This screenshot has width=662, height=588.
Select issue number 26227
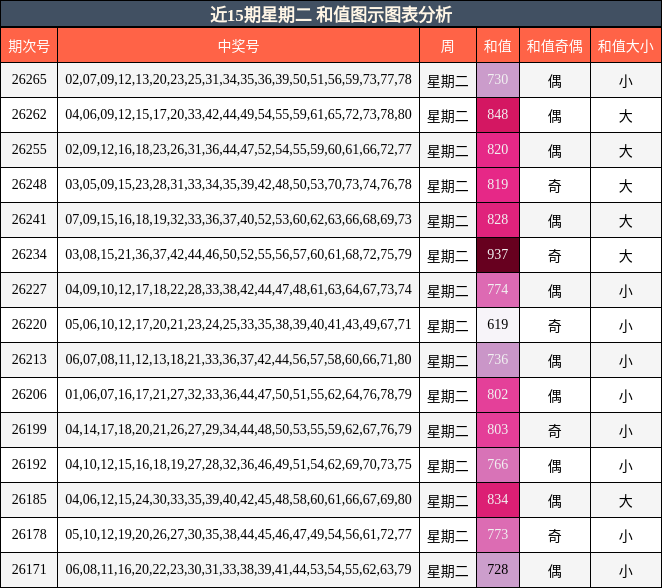29,290
